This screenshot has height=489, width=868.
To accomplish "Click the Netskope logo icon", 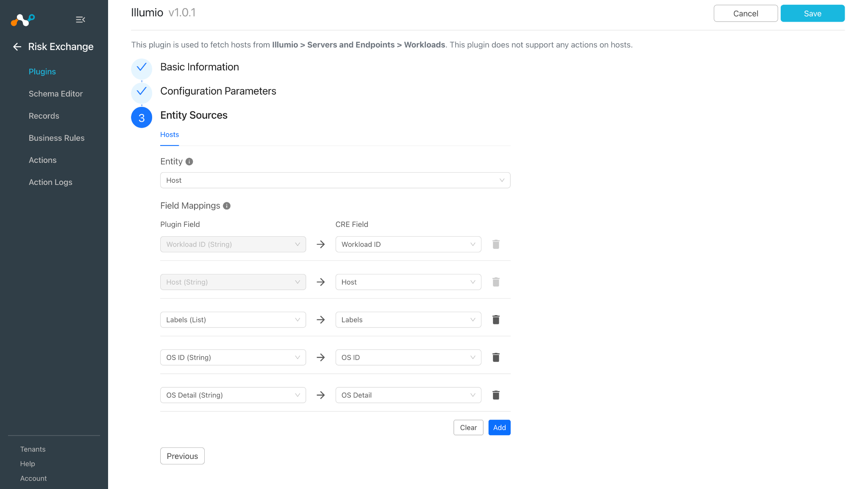I will (23, 20).
